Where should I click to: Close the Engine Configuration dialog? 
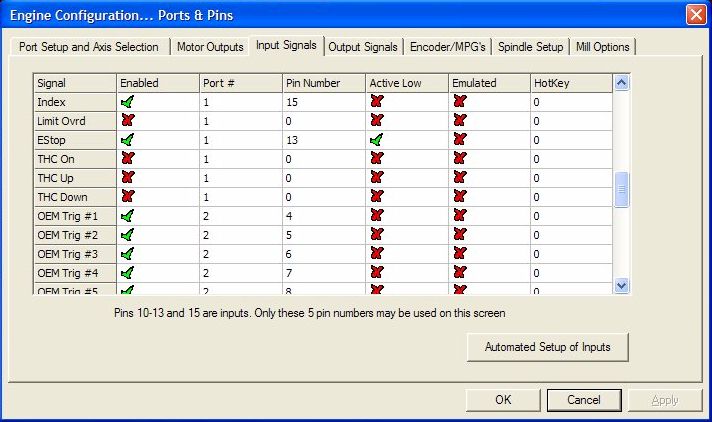[x=696, y=15]
